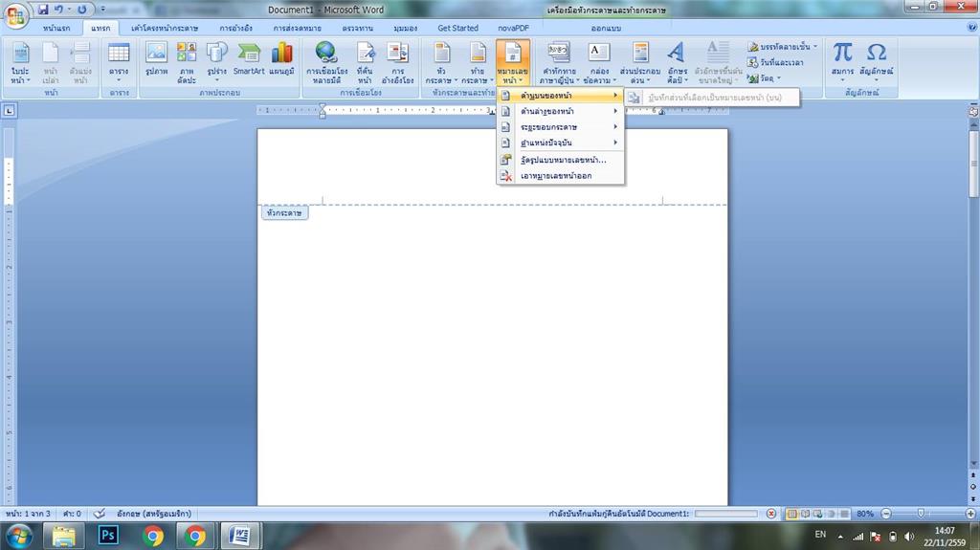Open the WordArt (อักษรศิลป์) gallery
This screenshot has width=980, height=550.
pos(677,63)
